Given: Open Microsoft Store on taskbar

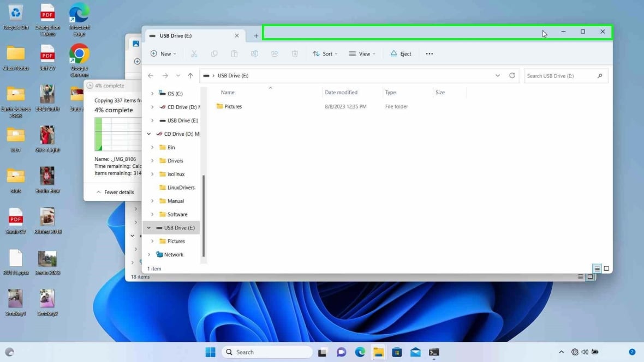Looking at the screenshot, I should (397, 352).
